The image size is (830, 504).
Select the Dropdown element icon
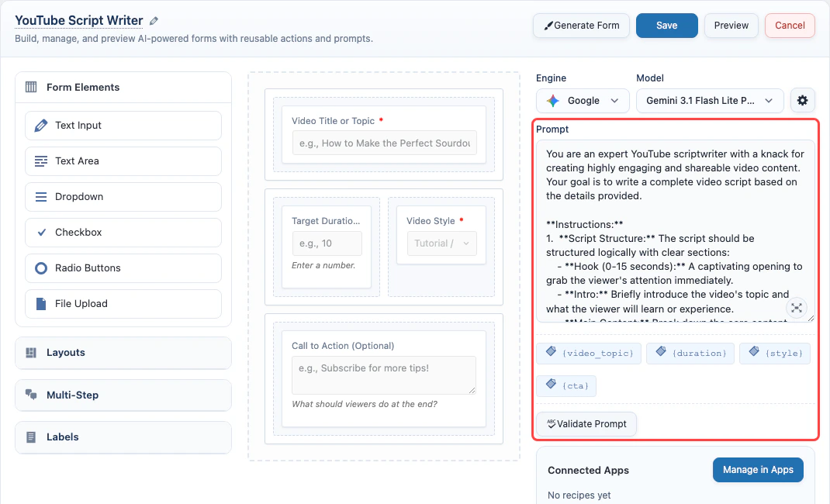40,196
